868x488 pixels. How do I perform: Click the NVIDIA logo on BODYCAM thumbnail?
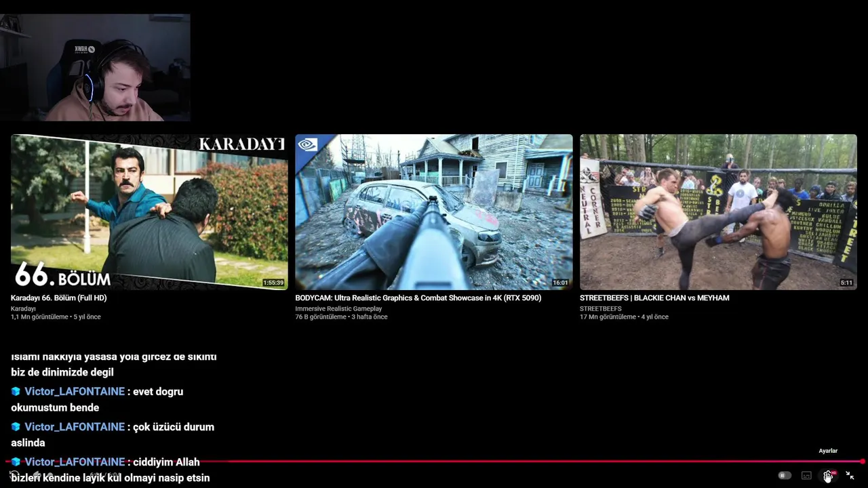tap(309, 144)
